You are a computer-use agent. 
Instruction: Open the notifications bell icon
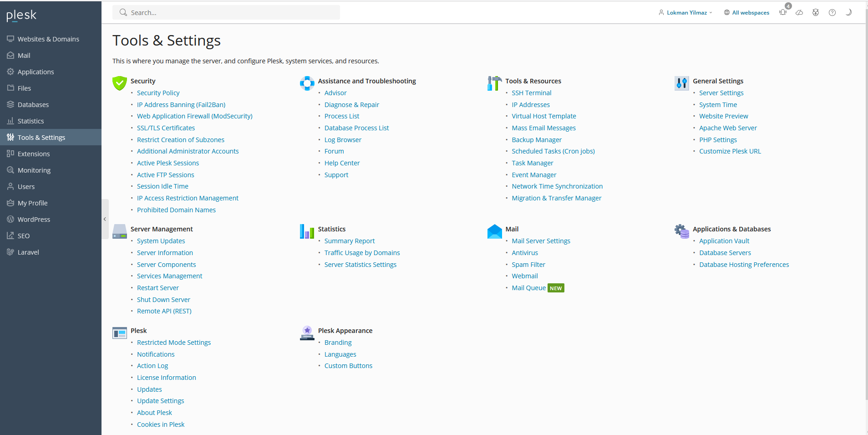click(783, 12)
